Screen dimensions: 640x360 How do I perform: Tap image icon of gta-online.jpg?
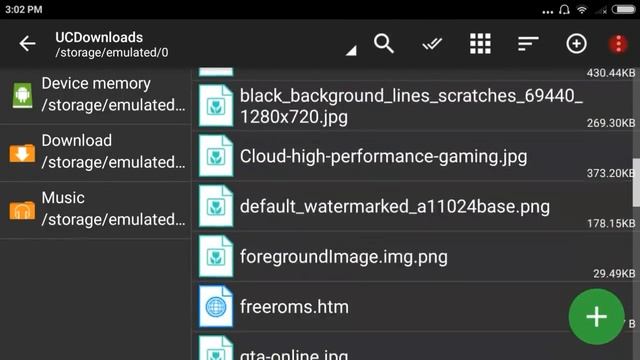coord(216,348)
